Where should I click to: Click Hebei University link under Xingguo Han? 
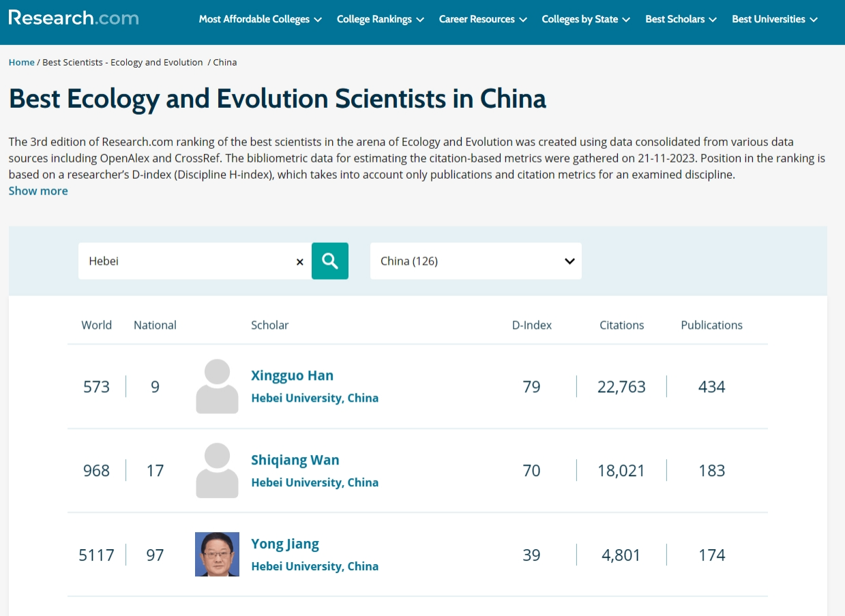[x=314, y=398]
